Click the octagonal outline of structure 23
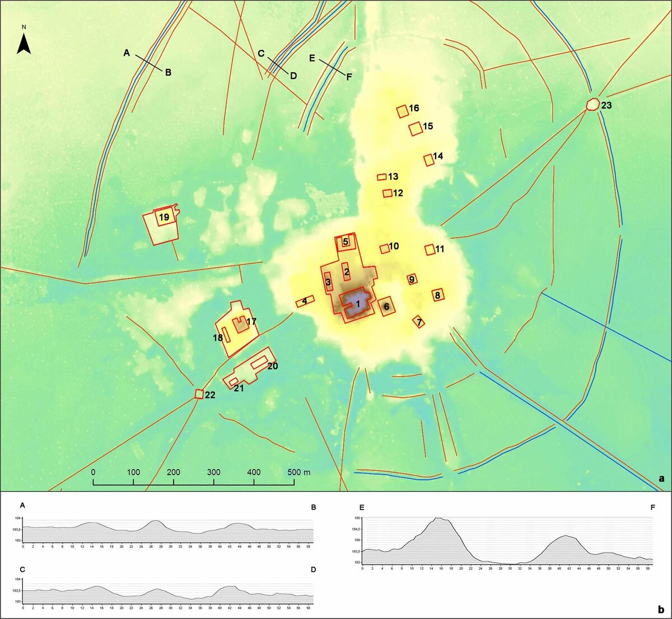The height and width of the screenshot is (619, 672). [x=592, y=104]
